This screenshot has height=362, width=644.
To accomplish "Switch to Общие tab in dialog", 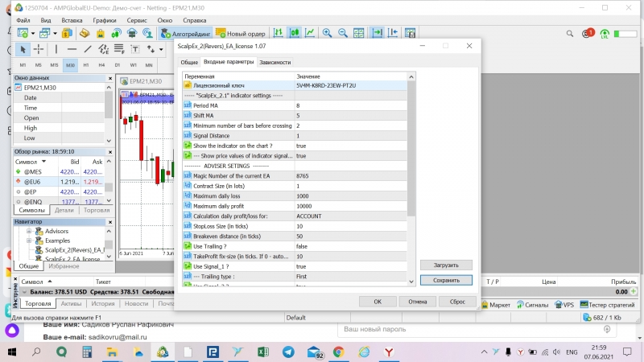I will click(189, 63).
